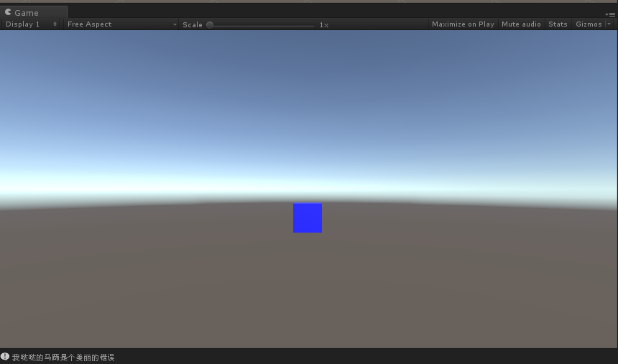This screenshot has height=364, width=618.
Task: Toggle the Stats overlay
Action: [x=558, y=24]
